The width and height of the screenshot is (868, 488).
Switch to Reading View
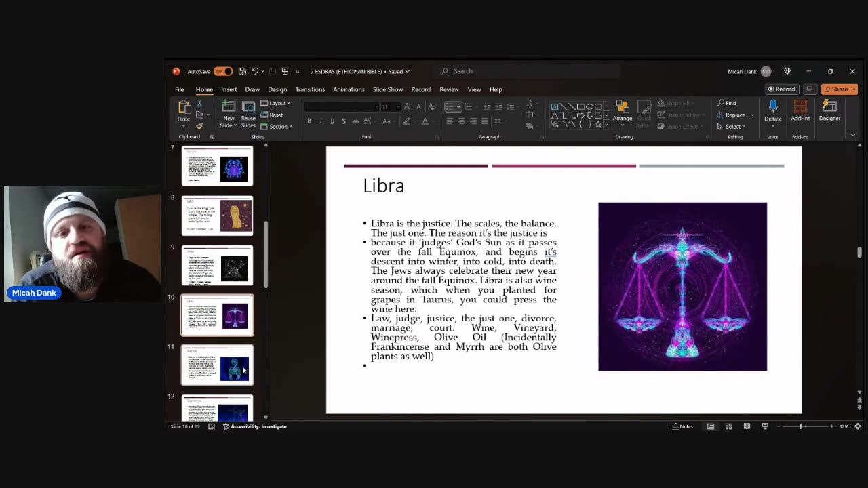[x=747, y=426]
